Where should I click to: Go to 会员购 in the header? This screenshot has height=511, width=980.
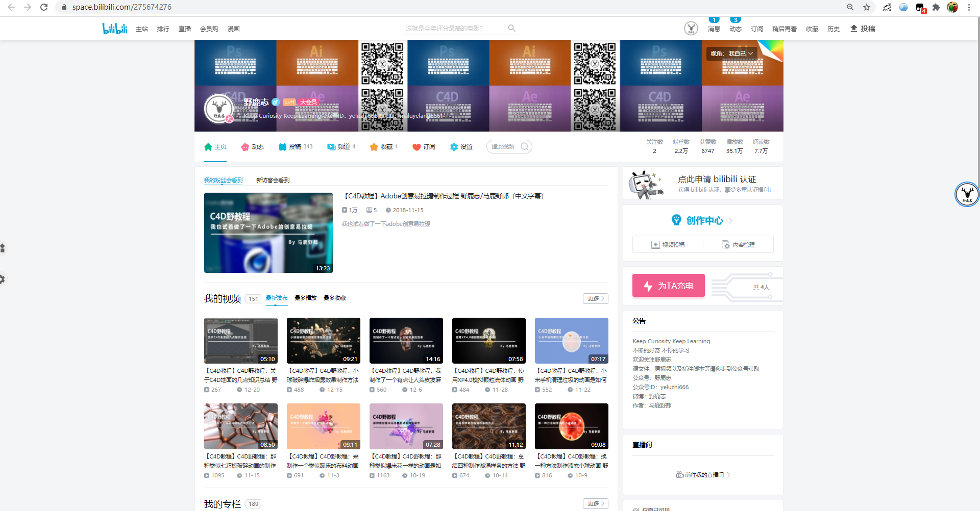[209, 29]
